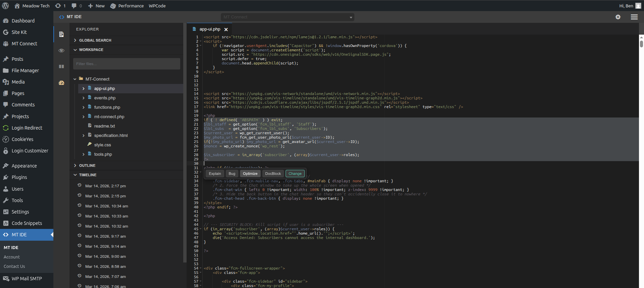Open Login Redirect menu item

[x=27, y=128]
